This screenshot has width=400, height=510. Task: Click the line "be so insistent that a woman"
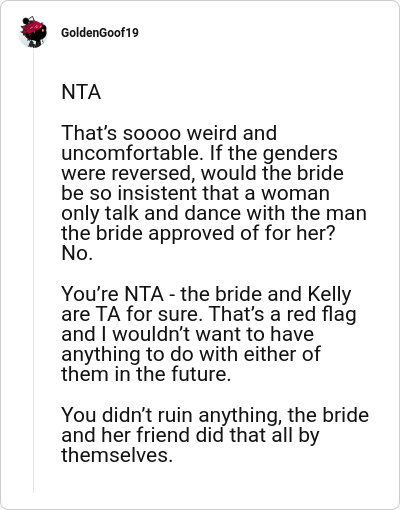tap(195, 193)
